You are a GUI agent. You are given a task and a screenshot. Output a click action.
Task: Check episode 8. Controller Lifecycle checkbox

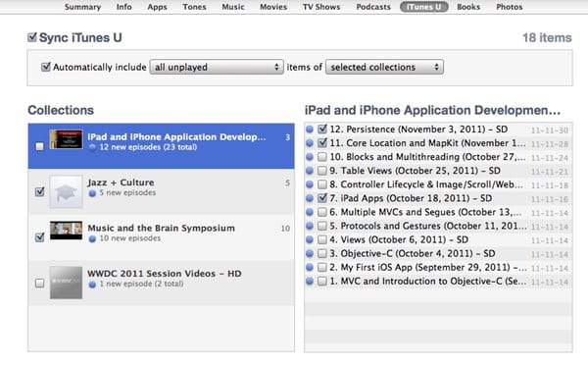pyautogui.click(x=322, y=184)
